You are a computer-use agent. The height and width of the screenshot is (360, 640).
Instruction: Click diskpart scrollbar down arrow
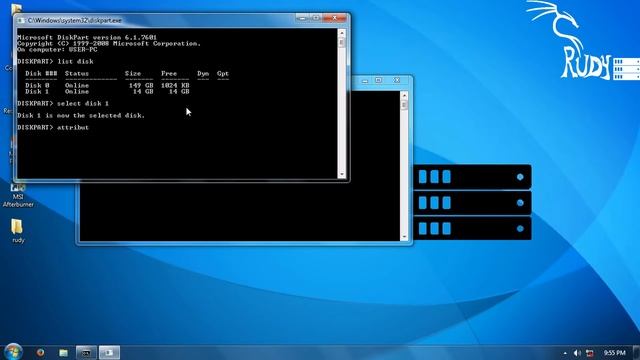click(x=342, y=174)
